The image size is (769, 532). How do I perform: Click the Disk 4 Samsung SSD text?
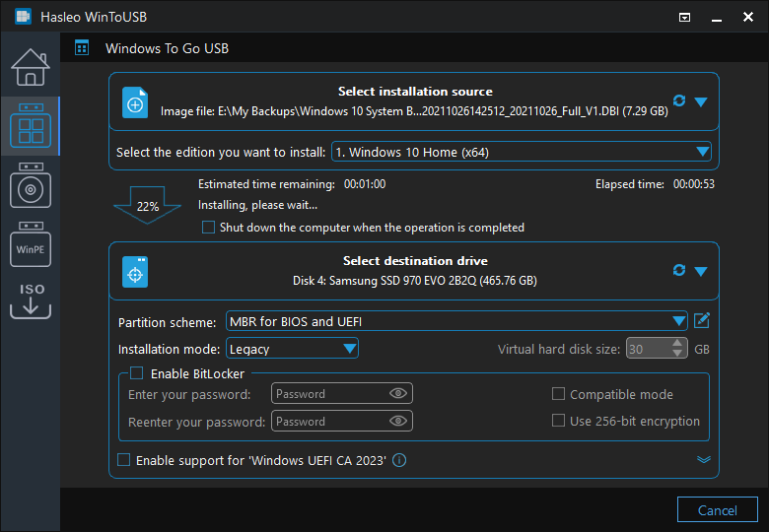(415, 281)
